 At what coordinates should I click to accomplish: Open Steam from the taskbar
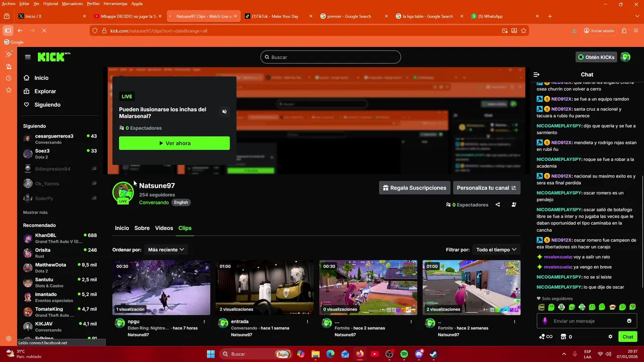pyautogui.click(x=433, y=354)
